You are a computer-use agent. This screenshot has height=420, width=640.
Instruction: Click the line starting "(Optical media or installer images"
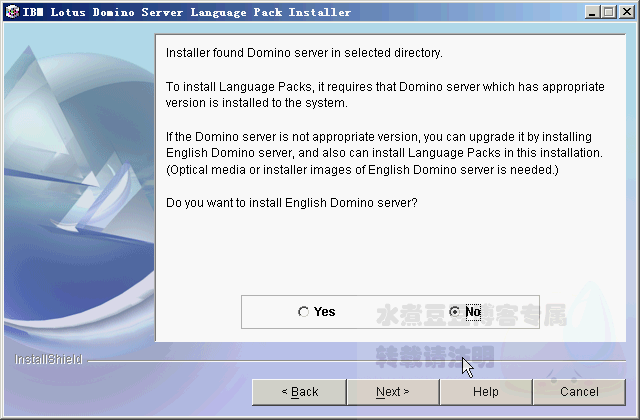coord(362,170)
